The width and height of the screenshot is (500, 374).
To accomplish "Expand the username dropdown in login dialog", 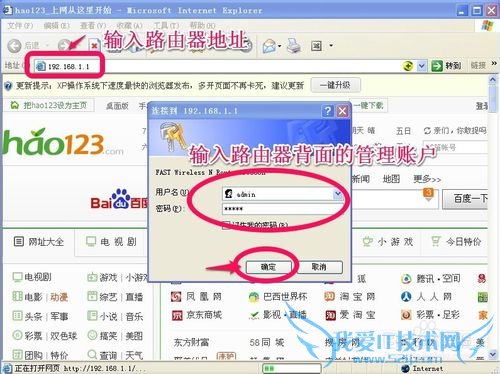I will [338, 194].
